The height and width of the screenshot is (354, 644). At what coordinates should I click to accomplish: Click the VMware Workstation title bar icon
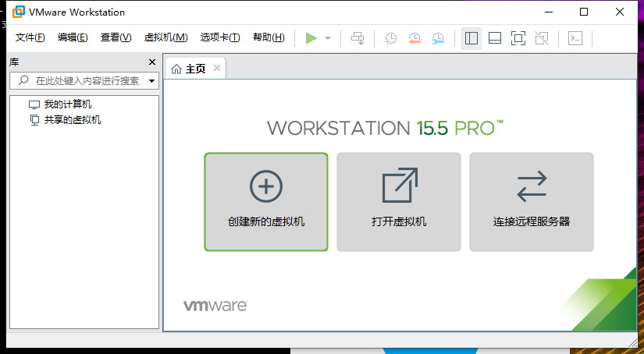coord(18,12)
